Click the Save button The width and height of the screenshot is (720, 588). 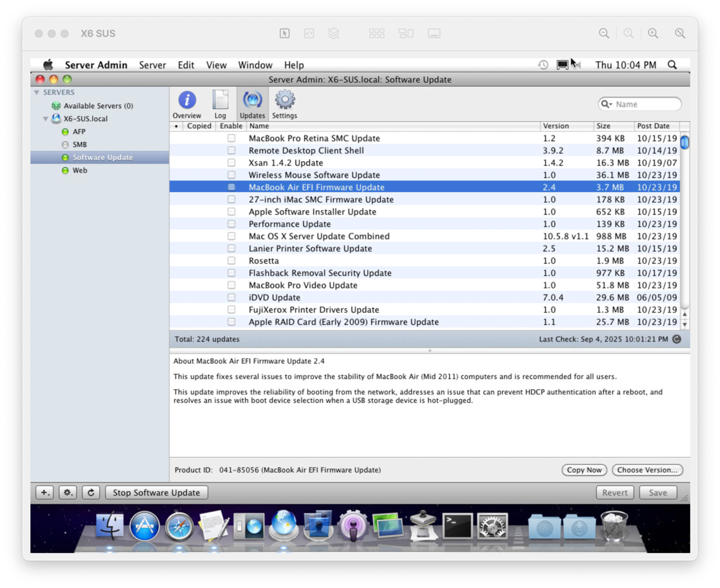click(658, 493)
